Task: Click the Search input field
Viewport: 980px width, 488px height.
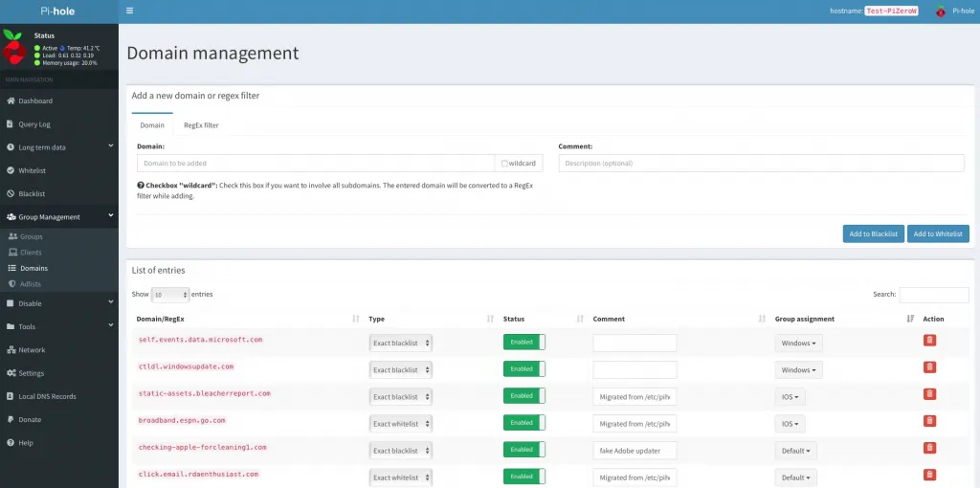Action: 934,295
